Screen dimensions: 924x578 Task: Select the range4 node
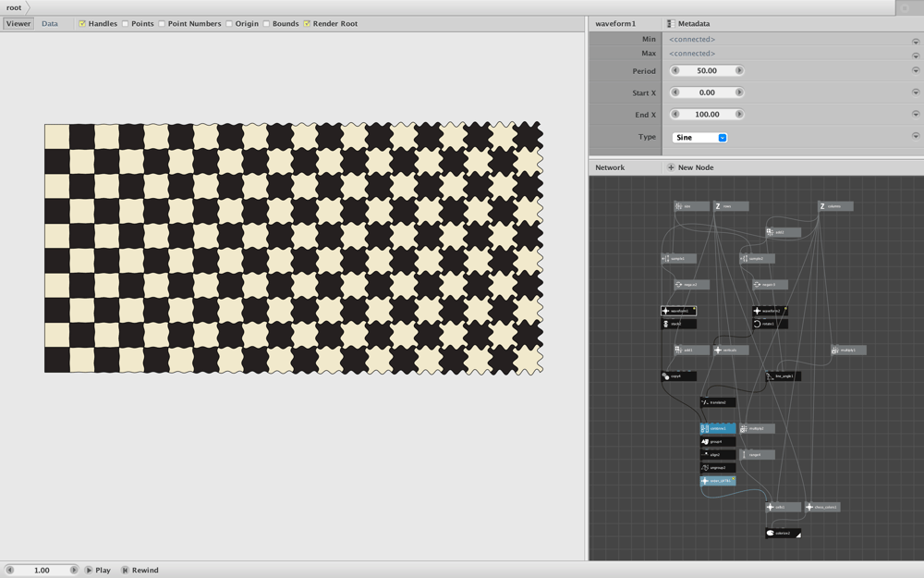[757, 455]
